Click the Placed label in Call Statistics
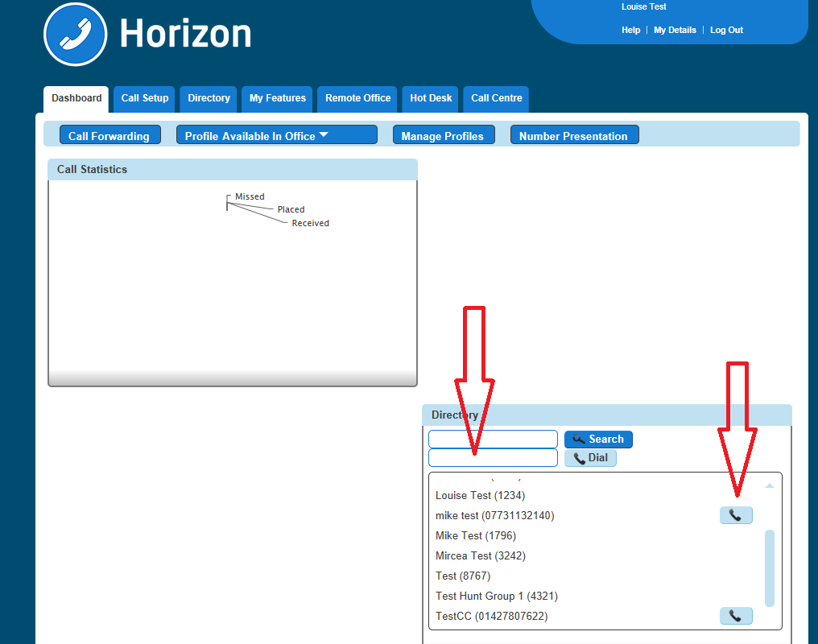The height and width of the screenshot is (644, 818). click(x=291, y=209)
